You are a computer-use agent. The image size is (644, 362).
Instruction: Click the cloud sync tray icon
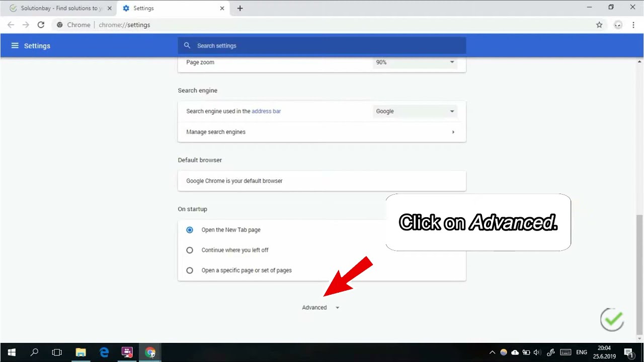pos(515,352)
